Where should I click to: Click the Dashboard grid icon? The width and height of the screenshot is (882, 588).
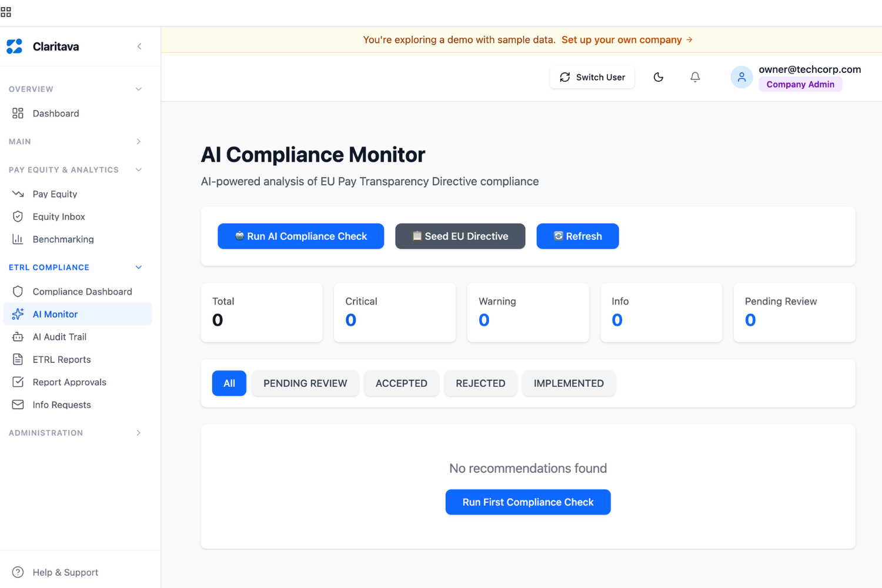[18, 113]
